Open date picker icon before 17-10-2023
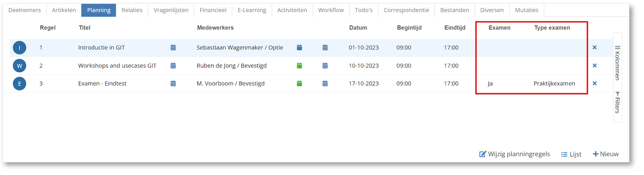Viewport: 644px width, 175px height. click(x=325, y=83)
